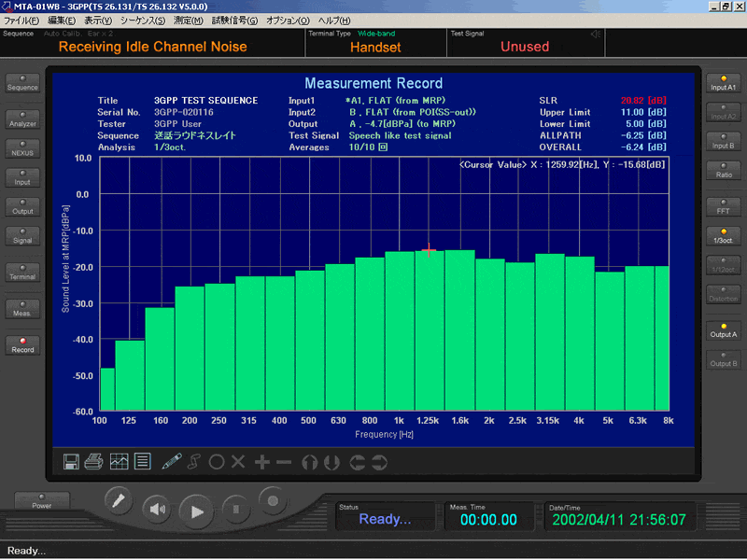This screenshot has width=747, height=560.
Task: Open the オプション(O) menu
Action: (x=287, y=20)
